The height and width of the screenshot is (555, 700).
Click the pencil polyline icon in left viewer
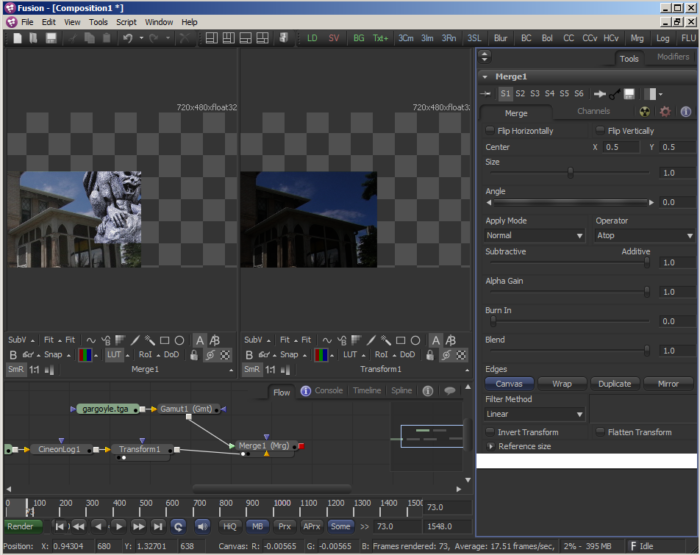coord(135,340)
